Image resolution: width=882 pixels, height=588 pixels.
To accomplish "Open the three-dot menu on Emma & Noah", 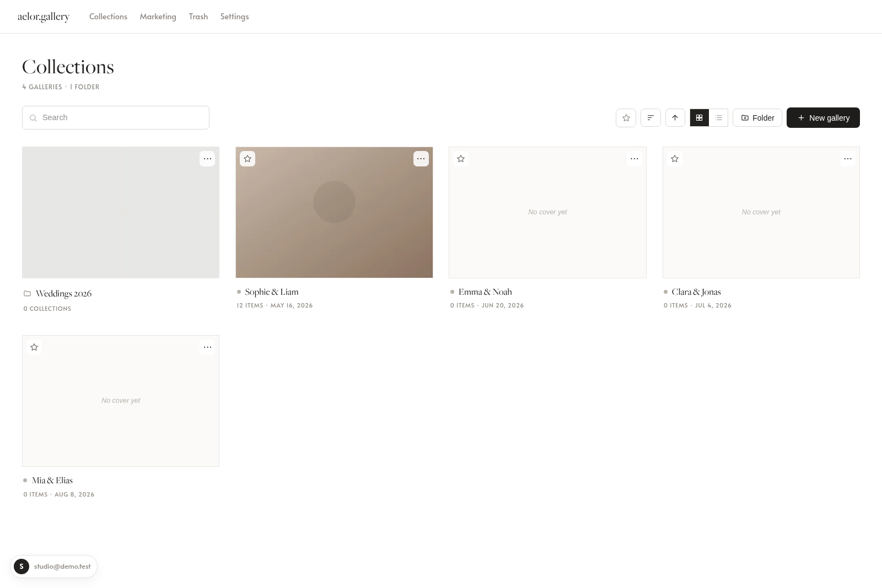I will coord(634,159).
